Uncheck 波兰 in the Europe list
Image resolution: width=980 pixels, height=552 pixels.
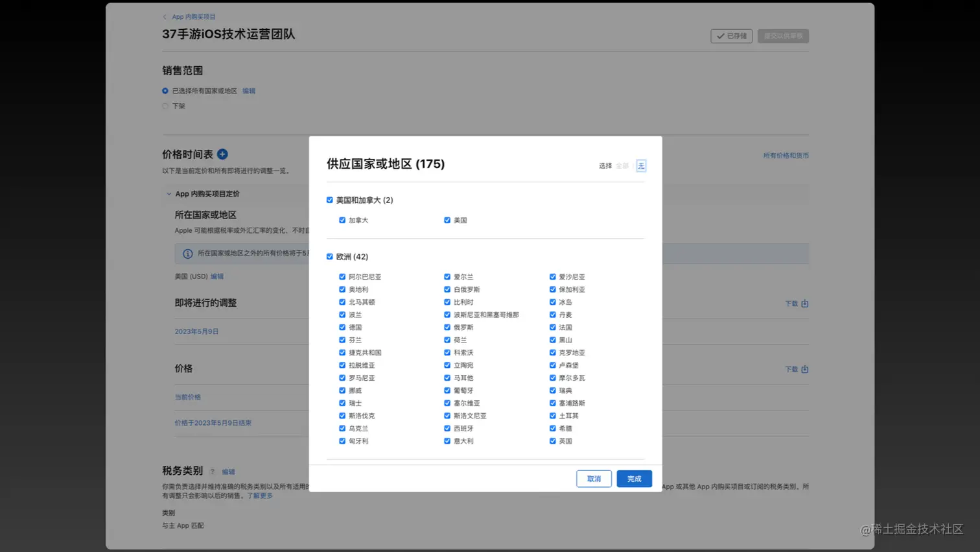point(342,315)
